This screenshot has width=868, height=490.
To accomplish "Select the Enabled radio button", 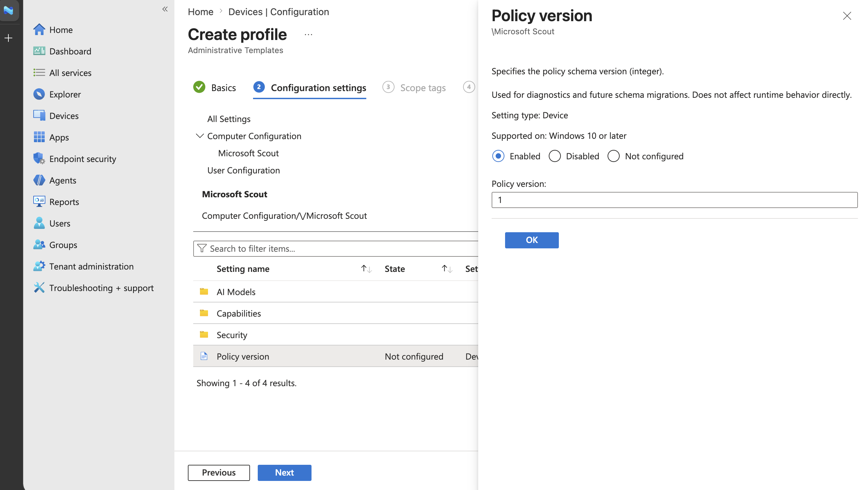I will pyautogui.click(x=498, y=156).
